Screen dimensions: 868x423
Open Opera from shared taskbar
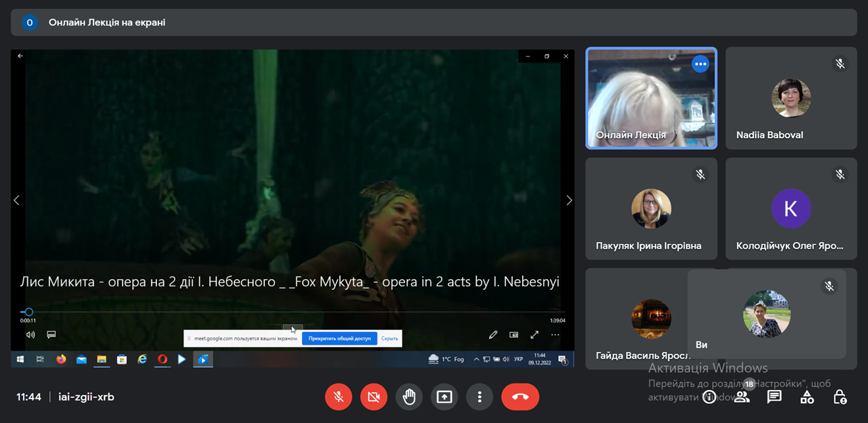tap(162, 359)
